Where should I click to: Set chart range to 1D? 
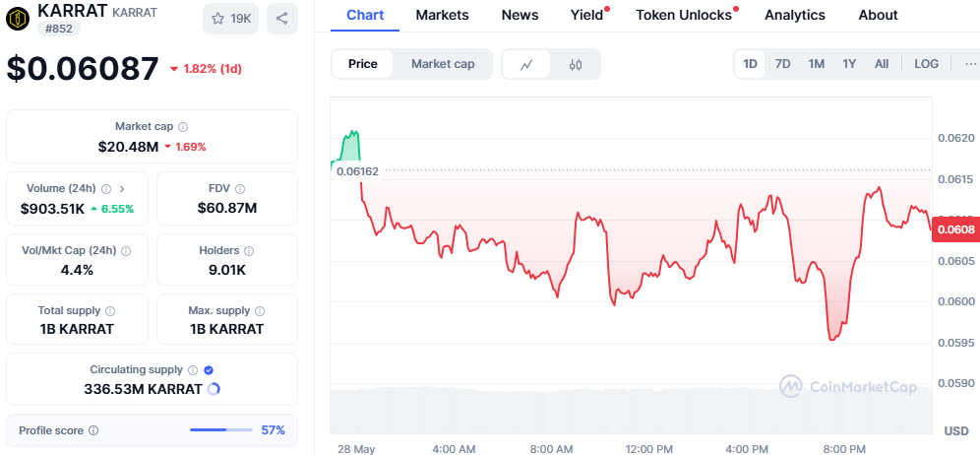750,64
